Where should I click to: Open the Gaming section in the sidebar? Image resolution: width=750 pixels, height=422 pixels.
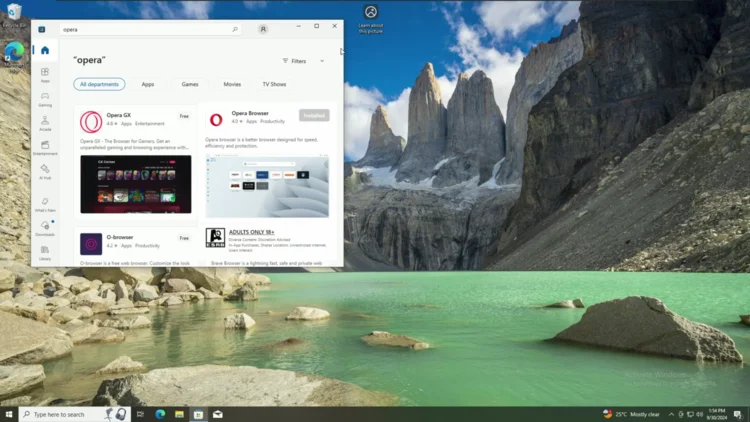[x=45, y=99]
